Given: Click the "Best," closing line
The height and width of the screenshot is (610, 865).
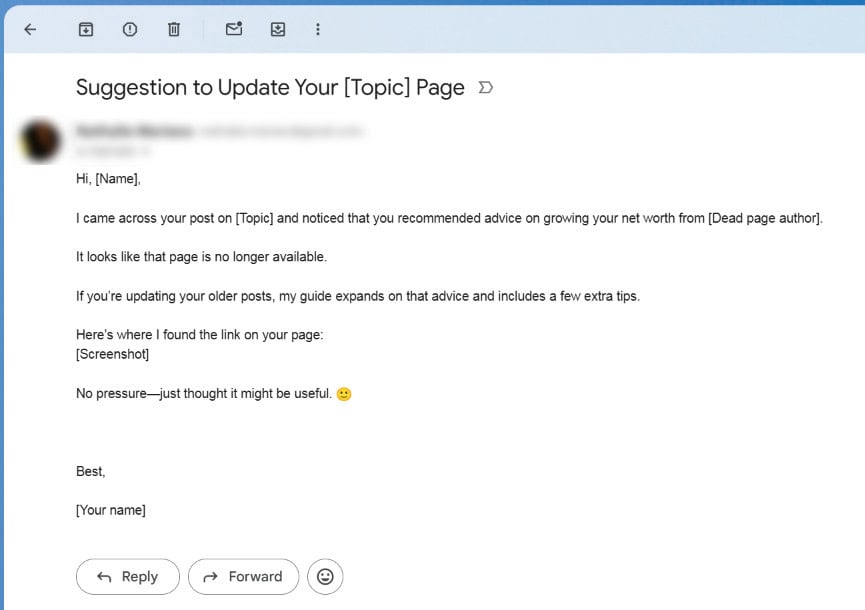Looking at the screenshot, I should point(90,471).
